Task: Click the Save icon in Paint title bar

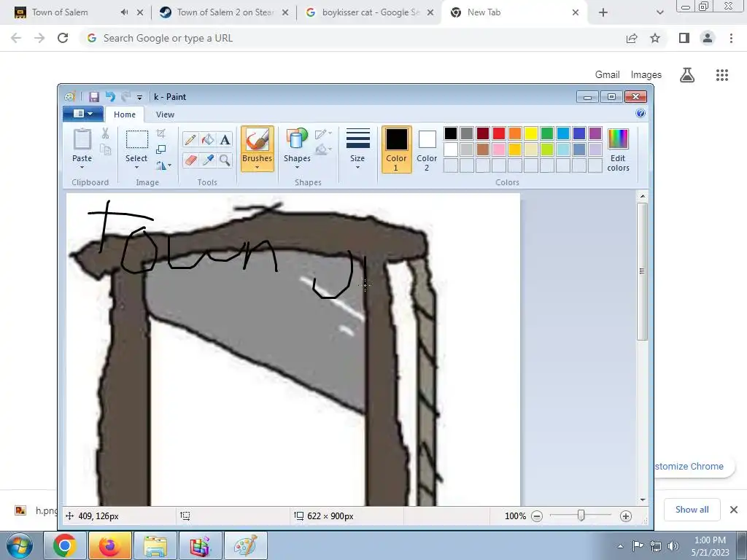Action: [94, 97]
